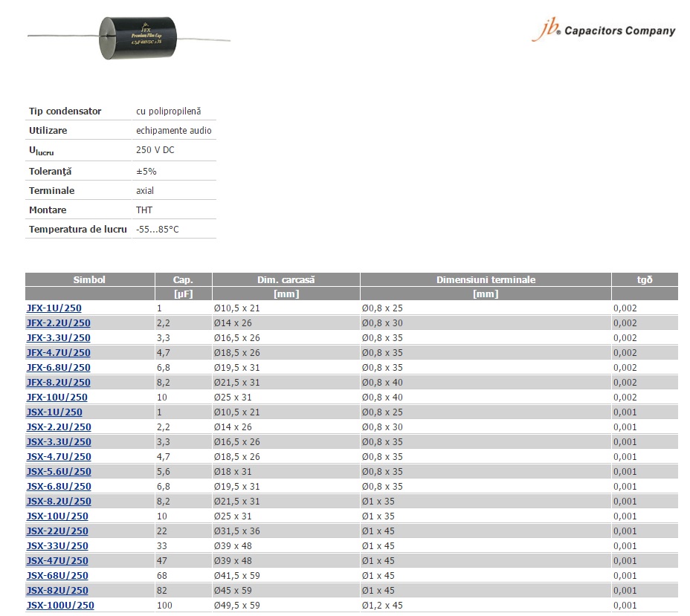Click the jb Capacitors Company logo
The width and height of the screenshot is (690, 616).
[x=603, y=30]
